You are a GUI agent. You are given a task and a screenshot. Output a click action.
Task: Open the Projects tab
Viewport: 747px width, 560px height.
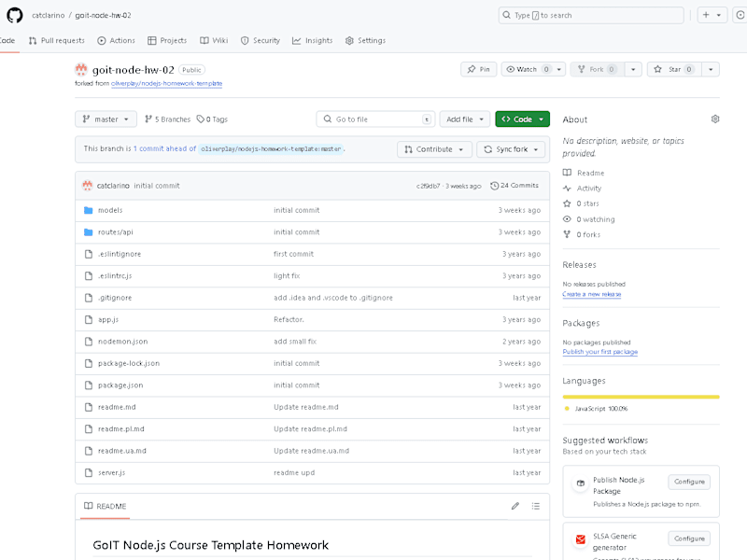pos(167,40)
